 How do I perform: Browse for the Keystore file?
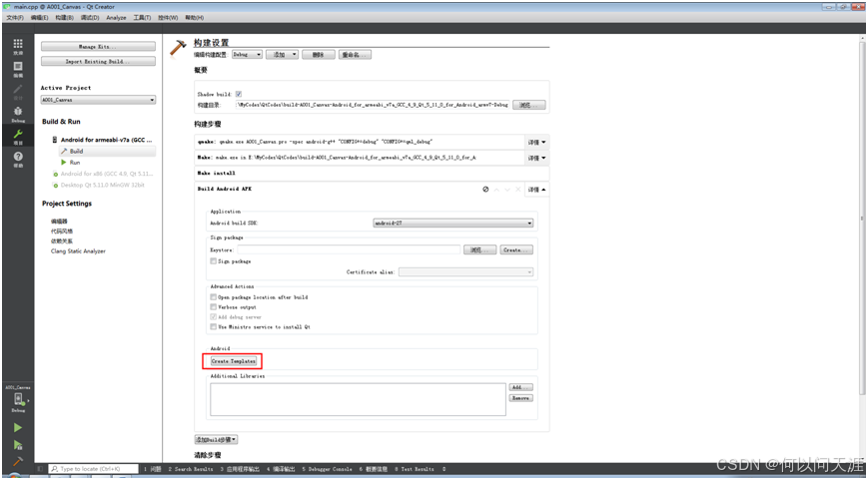[479, 249]
